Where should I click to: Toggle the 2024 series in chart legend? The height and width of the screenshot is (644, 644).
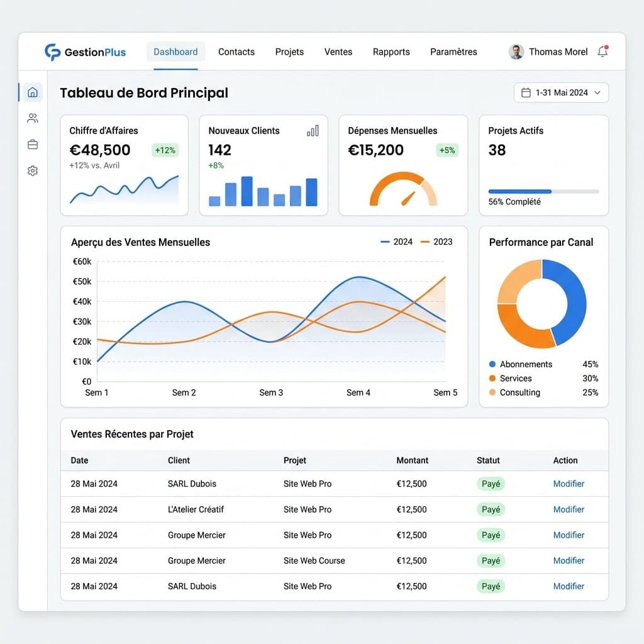(x=396, y=242)
